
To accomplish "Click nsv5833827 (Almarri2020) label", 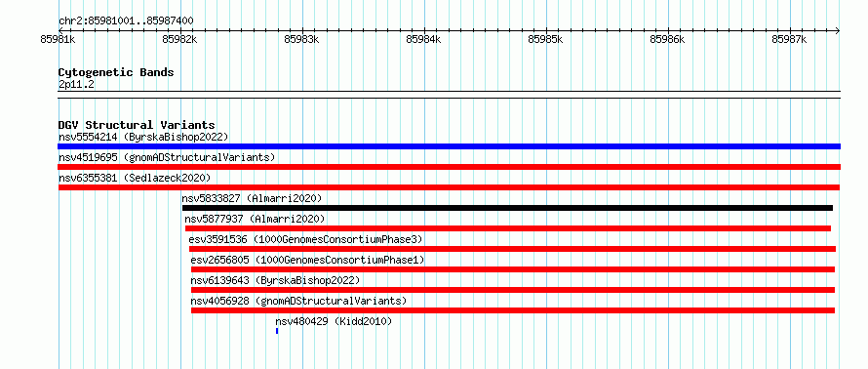I will pyautogui.click(x=252, y=198).
